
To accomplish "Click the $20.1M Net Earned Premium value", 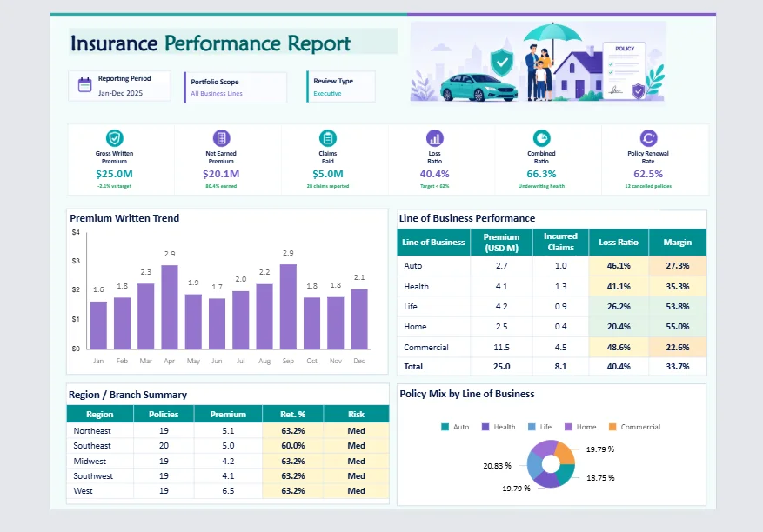I will pos(221,174).
